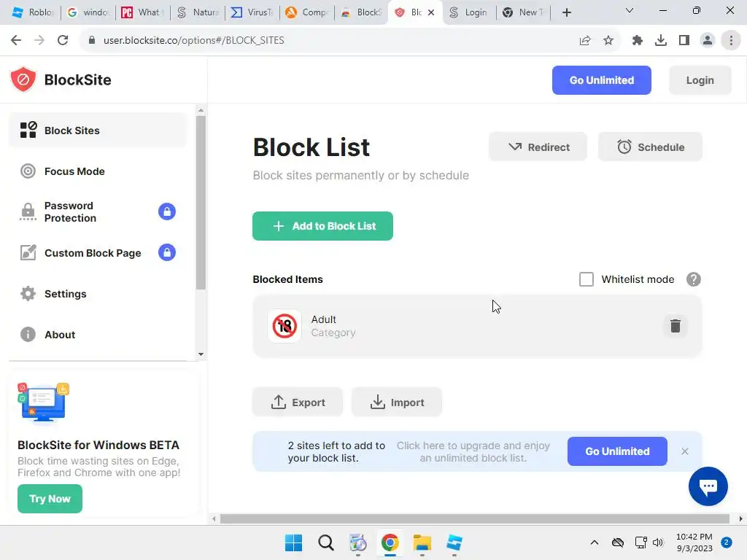
Task: Open the Extensions puzzle icon
Action: (x=638, y=40)
